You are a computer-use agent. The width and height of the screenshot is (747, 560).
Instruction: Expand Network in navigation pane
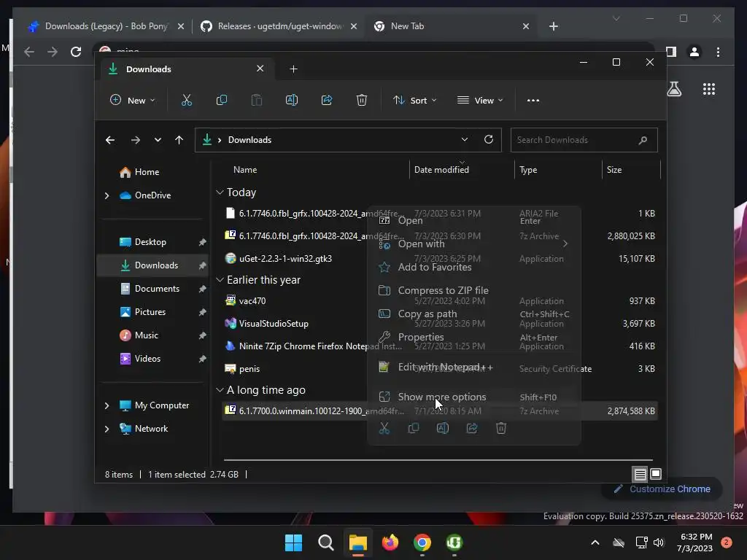tap(107, 429)
